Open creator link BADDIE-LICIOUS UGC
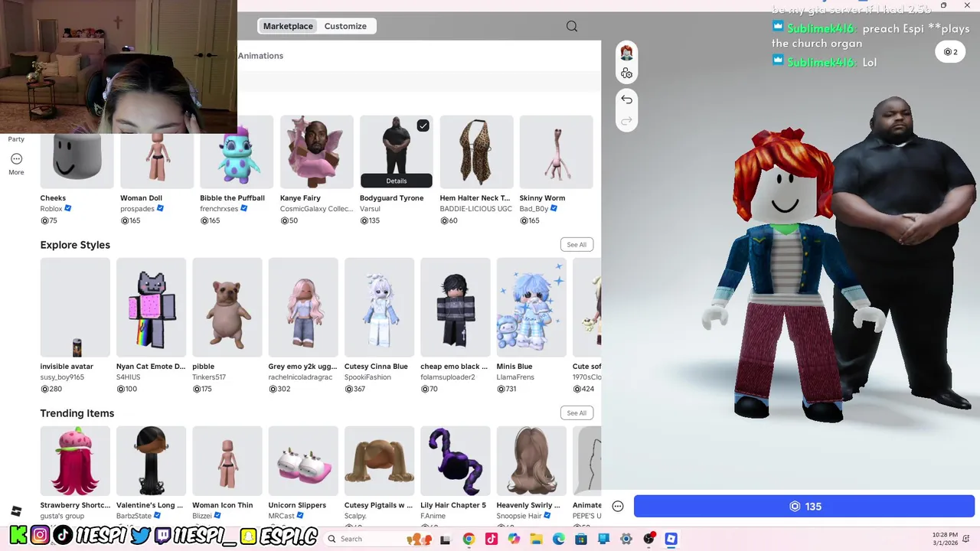The height and width of the screenshot is (551, 980). pos(475,209)
